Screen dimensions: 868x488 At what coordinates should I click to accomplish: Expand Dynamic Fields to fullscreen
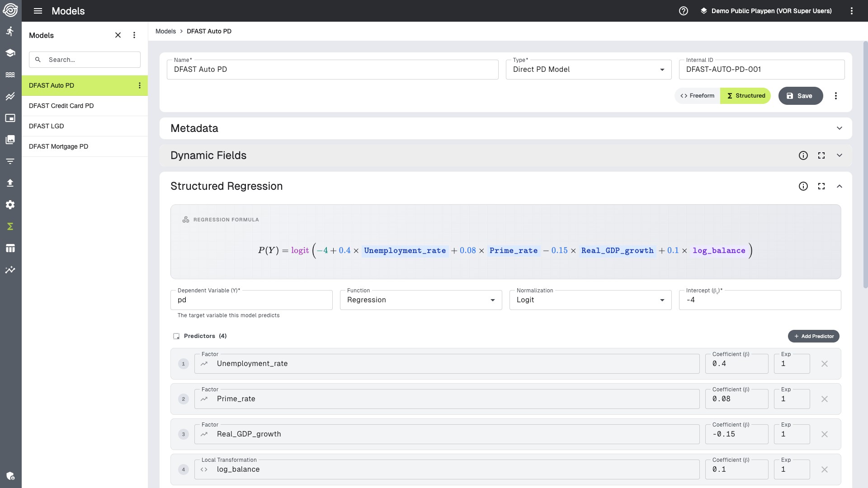821,155
